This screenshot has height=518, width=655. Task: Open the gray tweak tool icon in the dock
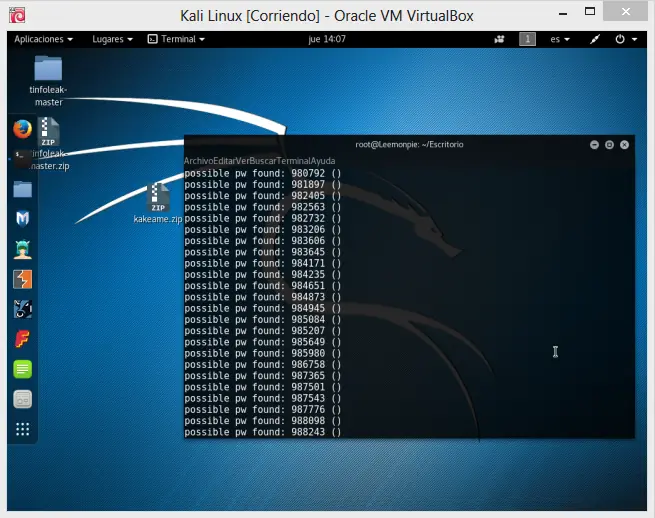point(22,399)
